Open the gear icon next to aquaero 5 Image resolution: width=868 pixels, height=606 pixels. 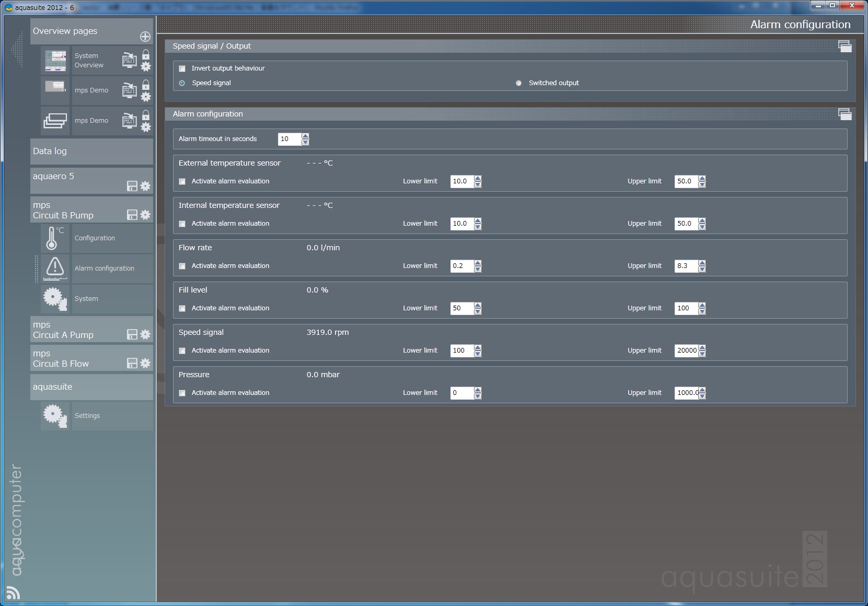tap(145, 186)
